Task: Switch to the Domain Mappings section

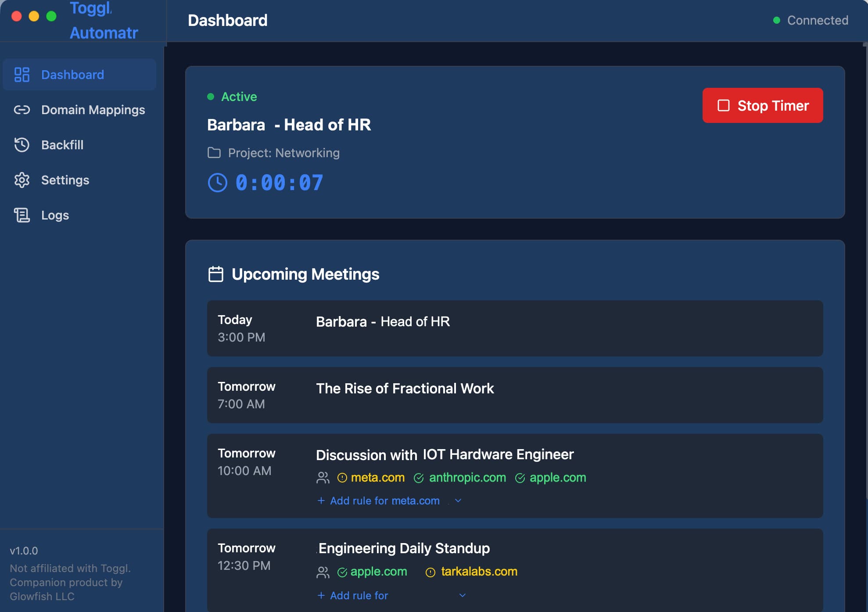Action: pyautogui.click(x=93, y=110)
